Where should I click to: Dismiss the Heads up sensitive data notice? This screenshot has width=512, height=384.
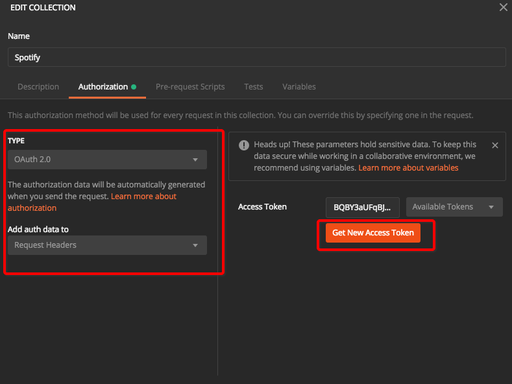[495, 145]
